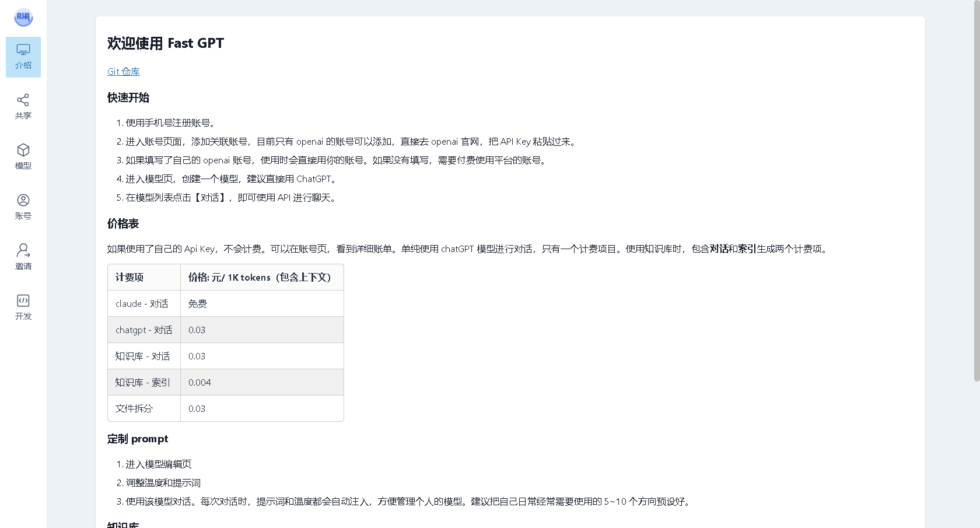Screen dimensions: 980x528
Task: Open the 共享 sharing section
Action: click(x=23, y=106)
